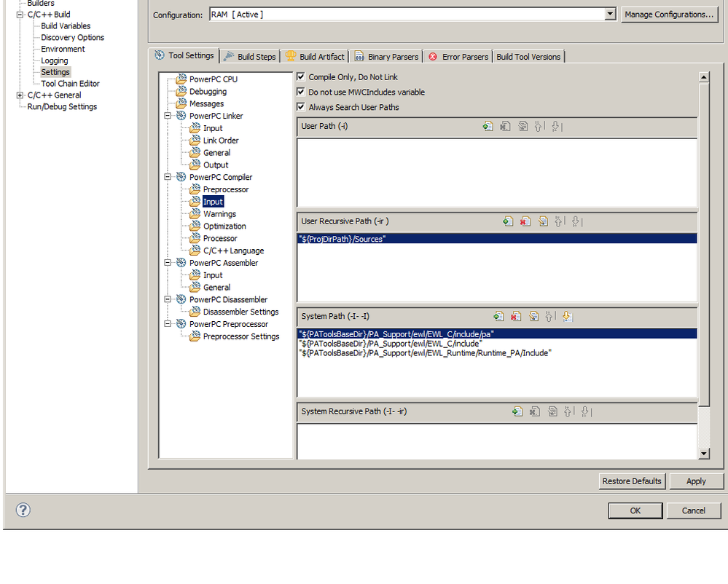Collapse the PowerPC Disassembler node
The height and width of the screenshot is (584, 728).
tap(168, 299)
